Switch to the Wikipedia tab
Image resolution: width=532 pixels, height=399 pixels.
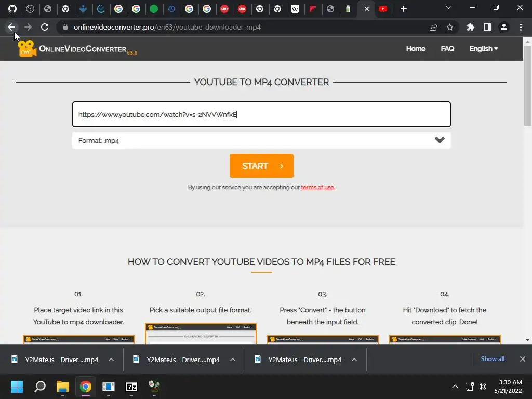click(x=295, y=9)
